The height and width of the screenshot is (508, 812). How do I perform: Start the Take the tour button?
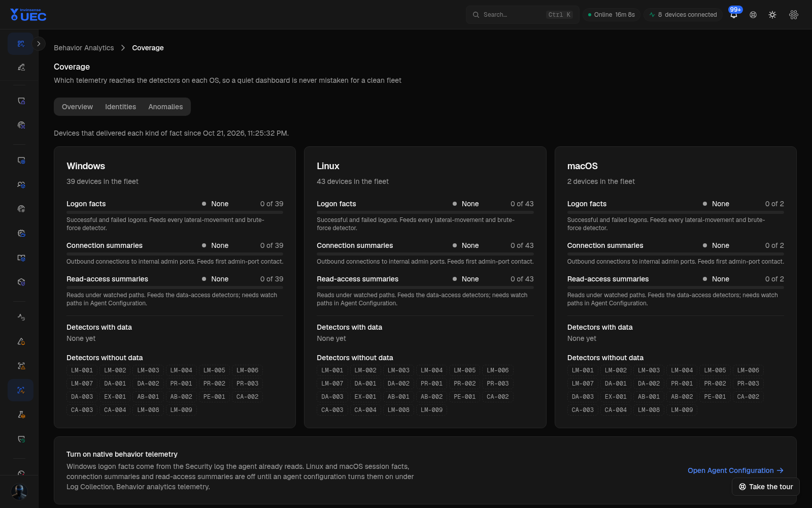point(766,487)
